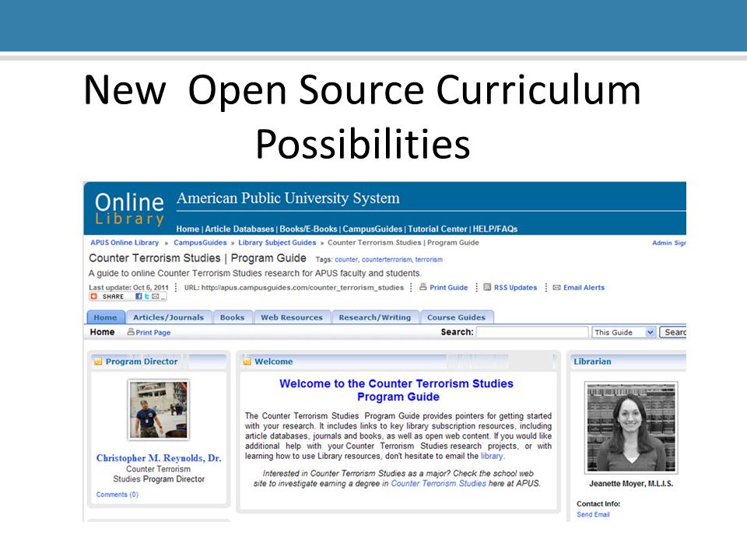The image size is (747, 560).
Task: Click the 'terrorism' tag link
Action: click(429, 260)
